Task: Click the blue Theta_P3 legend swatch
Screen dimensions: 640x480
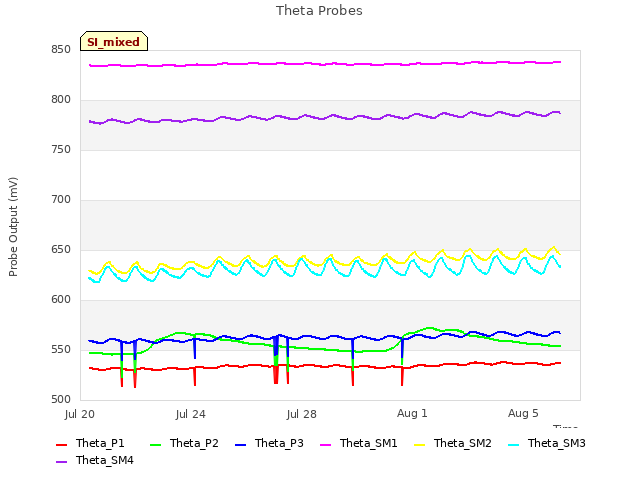Action: pyautogui.click(x=240, y=444)
